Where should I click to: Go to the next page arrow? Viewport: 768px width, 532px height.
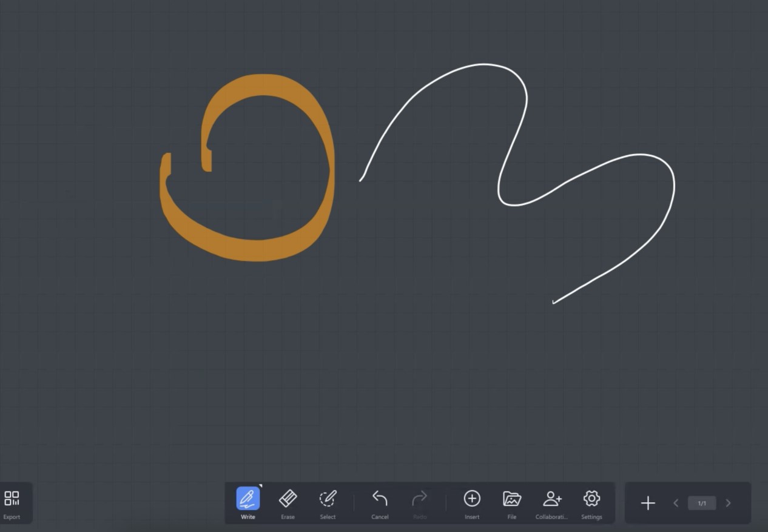[728, 503]
